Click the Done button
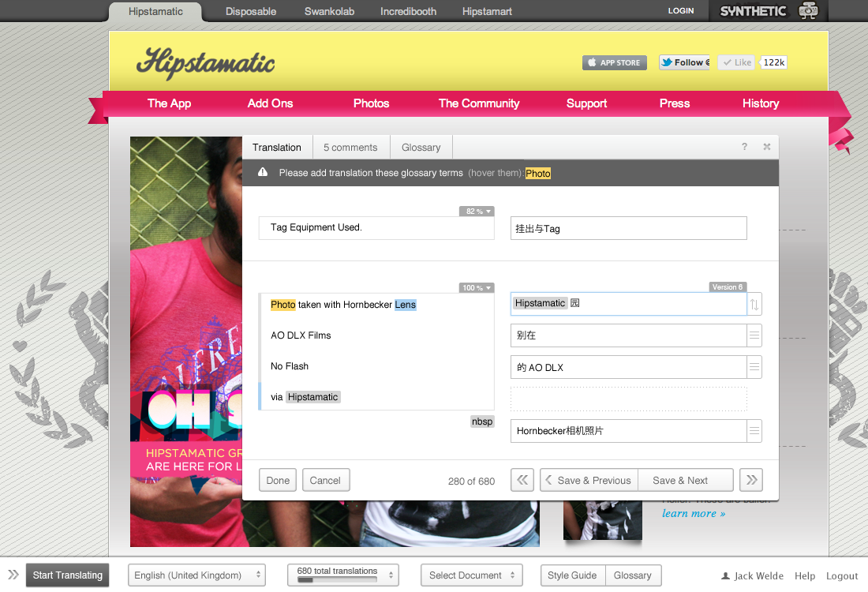The width and height of the screenshot is (868, 592). click(x=278, y=480)
